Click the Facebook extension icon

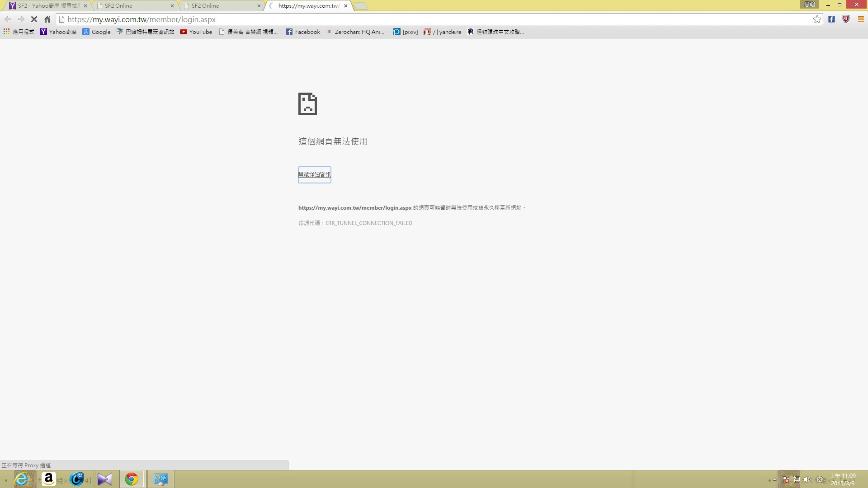pyautogui.click(x=831, y=19)
